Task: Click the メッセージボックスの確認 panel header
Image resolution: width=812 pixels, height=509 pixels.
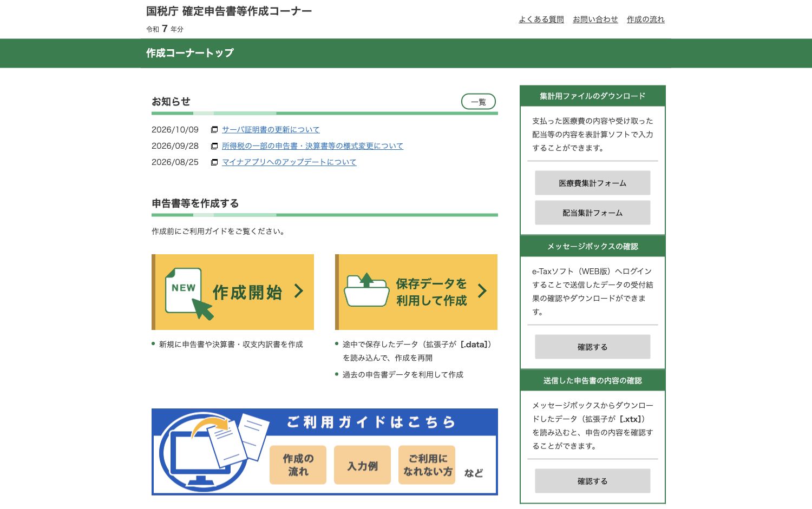Action: click(x=593, y=246)
